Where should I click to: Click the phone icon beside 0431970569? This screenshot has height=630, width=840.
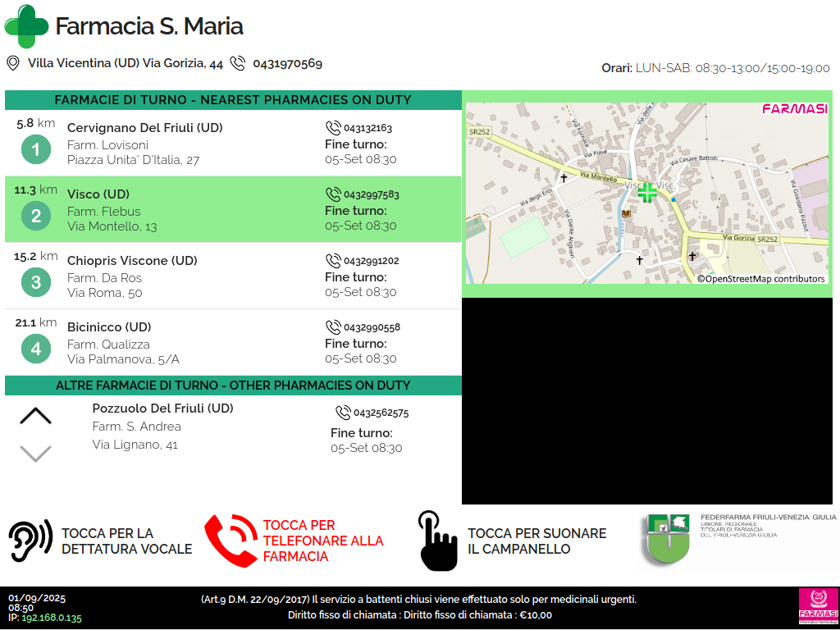(238, 63)
